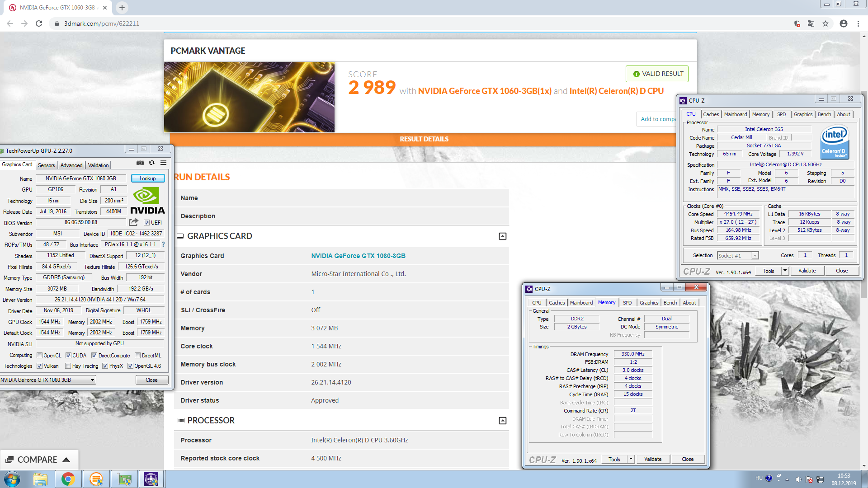Screen dimensions: 868x488
Task: Open Chrome's three-dot menu
Action: click(858, 23)
